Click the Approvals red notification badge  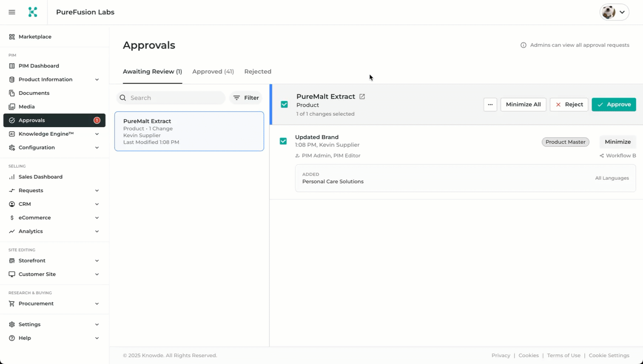coord(97,120)
